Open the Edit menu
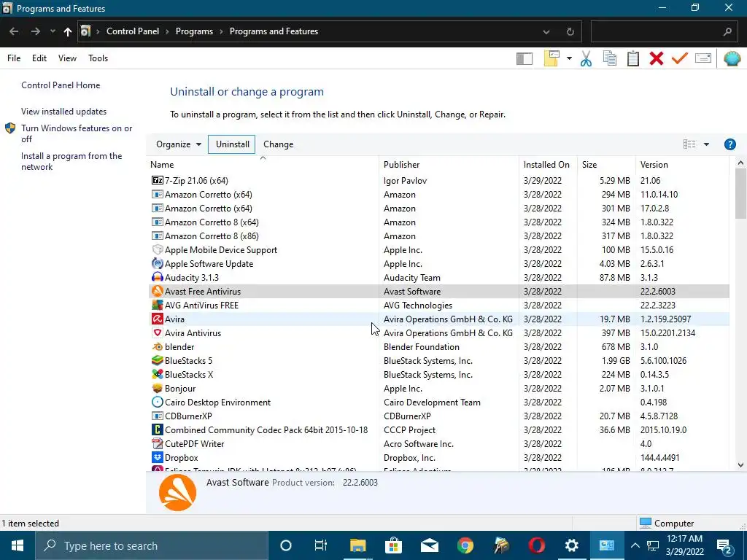The image size is (747, 560). pyautogui.click(x=39, y=58)
